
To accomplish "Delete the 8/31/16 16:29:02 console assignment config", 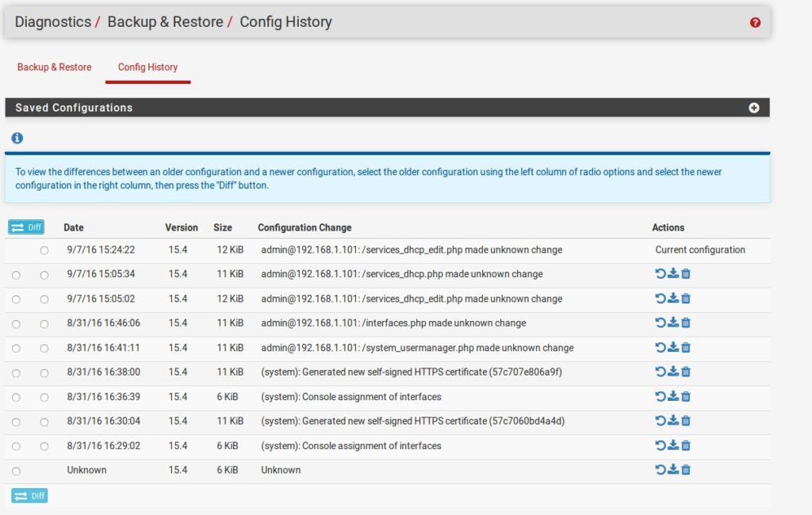I will [x=685, y=445].
